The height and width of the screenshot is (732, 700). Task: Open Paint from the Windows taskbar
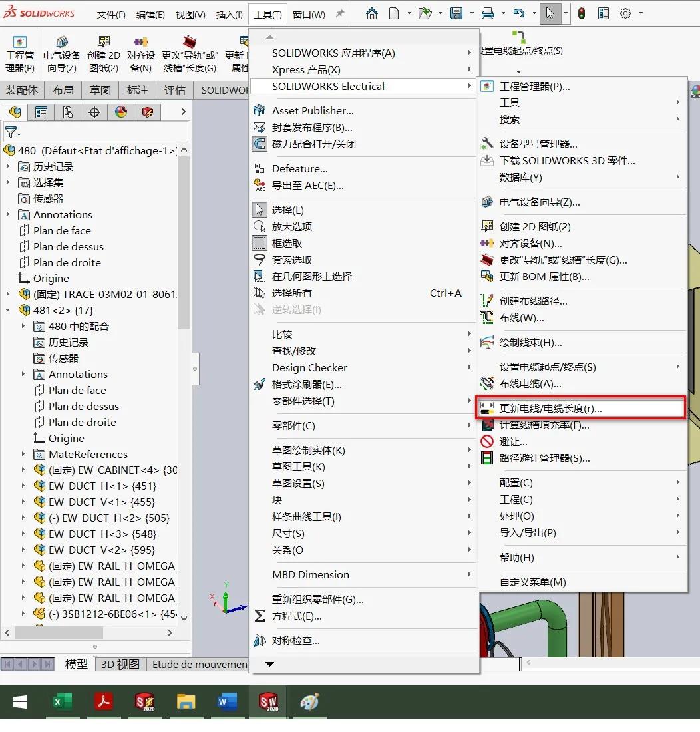(309, 701)
